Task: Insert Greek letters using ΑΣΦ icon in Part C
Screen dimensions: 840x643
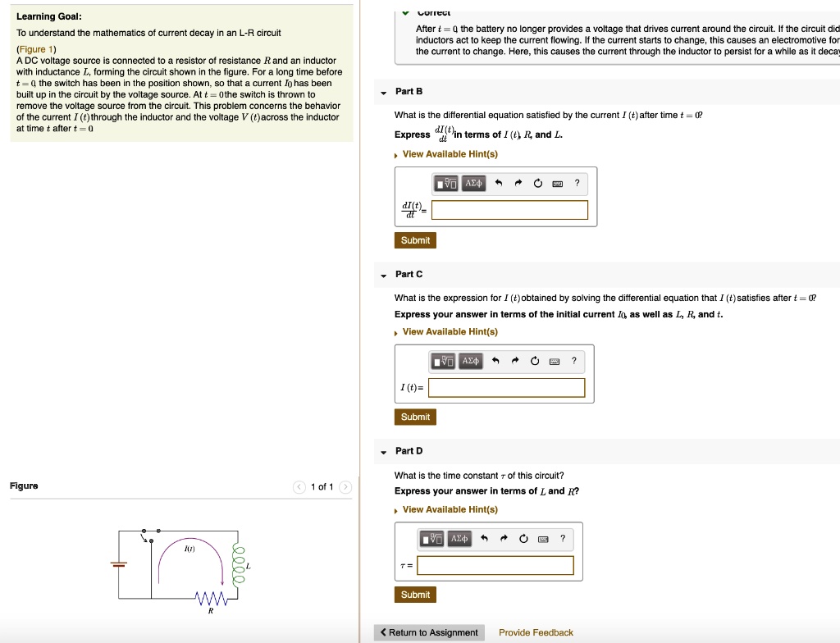Action: (469, 361)
